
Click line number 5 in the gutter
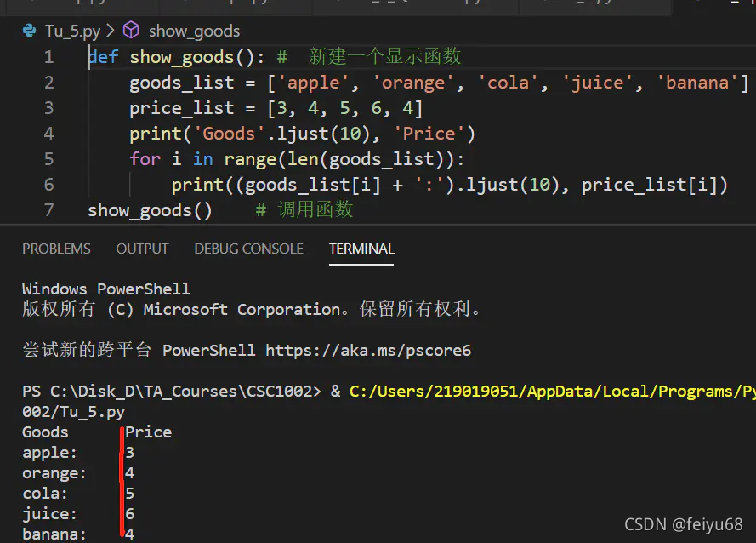click(x=49, y=159)
